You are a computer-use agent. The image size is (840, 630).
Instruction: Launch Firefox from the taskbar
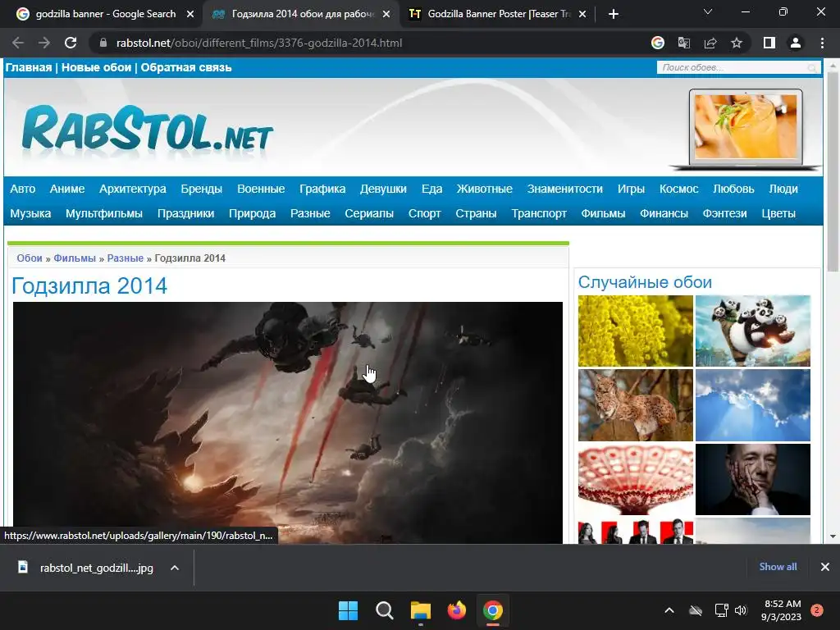(456, 610)
